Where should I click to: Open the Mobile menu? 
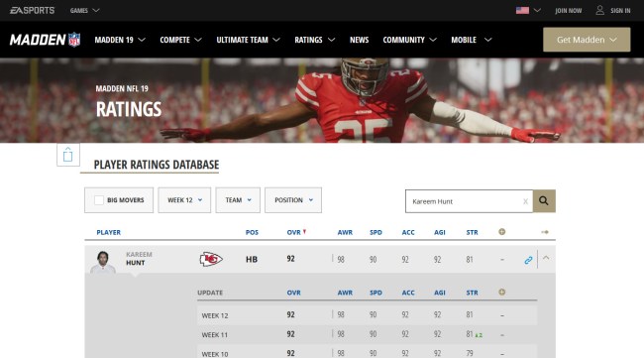[471, 40]
